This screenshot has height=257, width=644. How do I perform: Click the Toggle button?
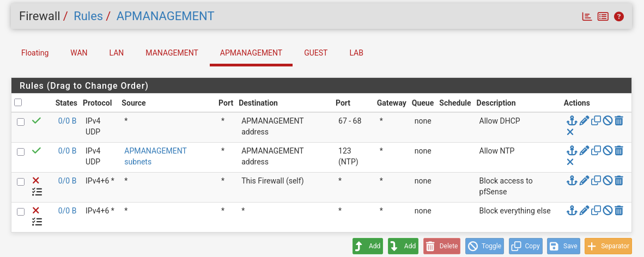point(485,246)
